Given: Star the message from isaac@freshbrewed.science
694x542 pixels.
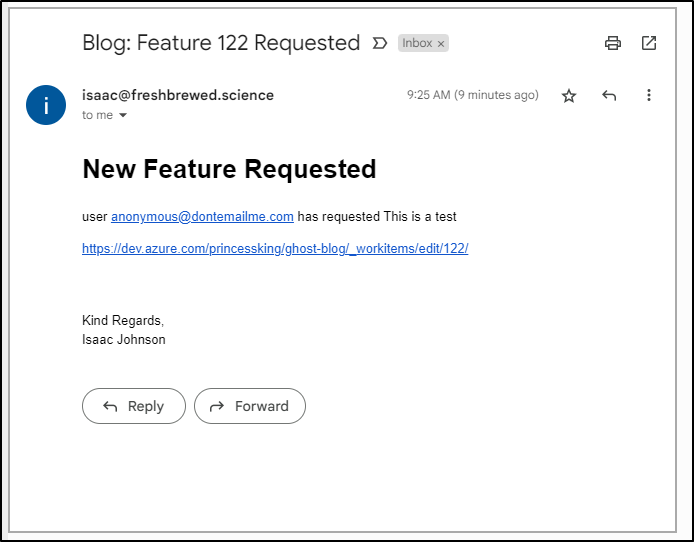Looking at the screenshot, I should pyautogui.click(x=569, y=96).
